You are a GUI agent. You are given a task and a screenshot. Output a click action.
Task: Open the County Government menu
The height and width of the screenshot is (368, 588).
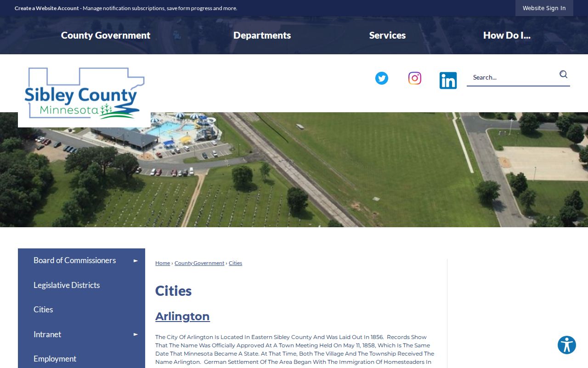[x=106, y=35]
